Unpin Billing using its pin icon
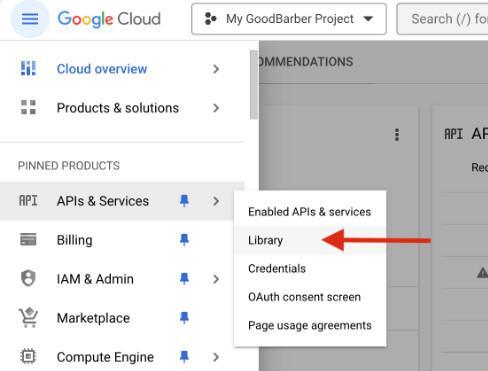 tap(184, 240)
